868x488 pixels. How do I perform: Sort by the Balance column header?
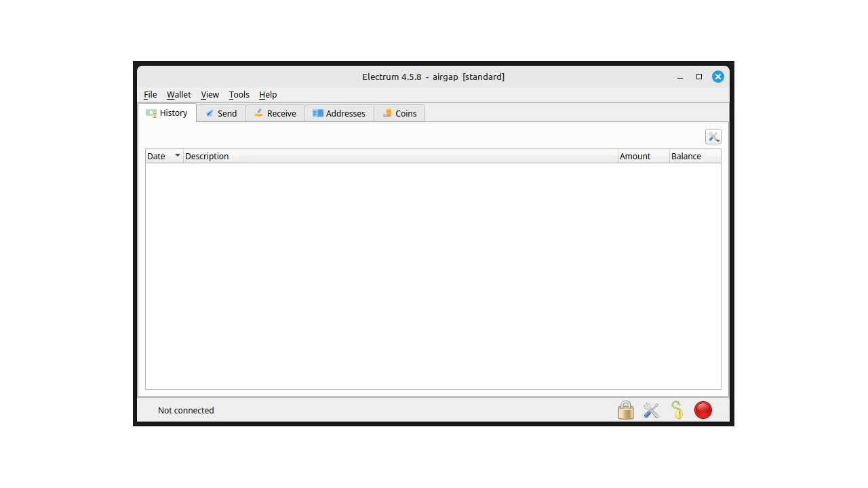(x=694, y=156)
